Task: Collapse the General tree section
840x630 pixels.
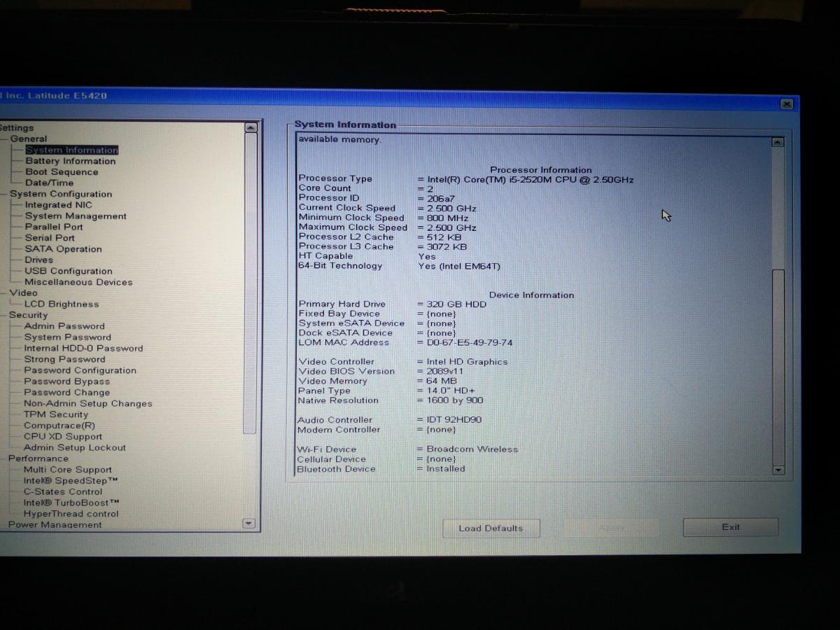Action: coord(28,139)
